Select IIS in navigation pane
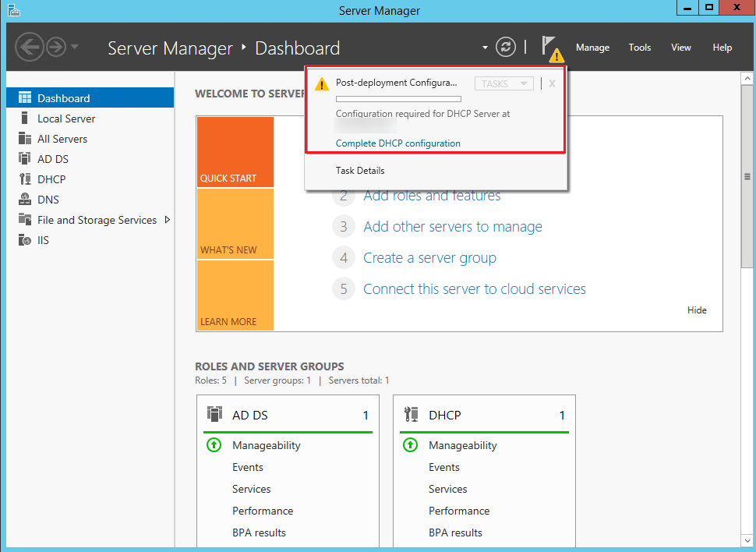Screen dimensions: 756x552 point(90,240)
